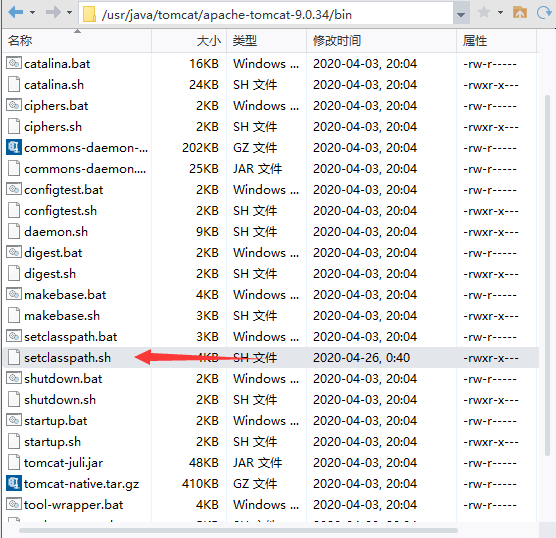Click the -rw-r----- attribute of catalina.bat

[x=490, y=64]
